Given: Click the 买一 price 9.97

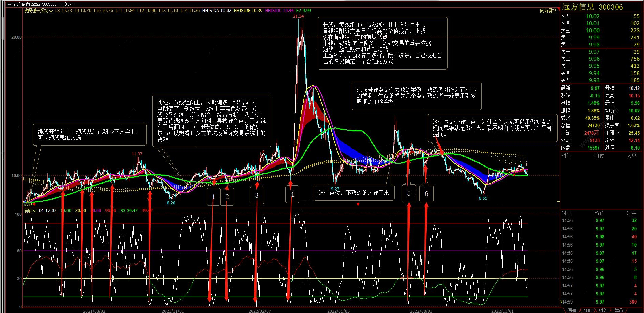Looking at the screenshot, I should point(594,52).
